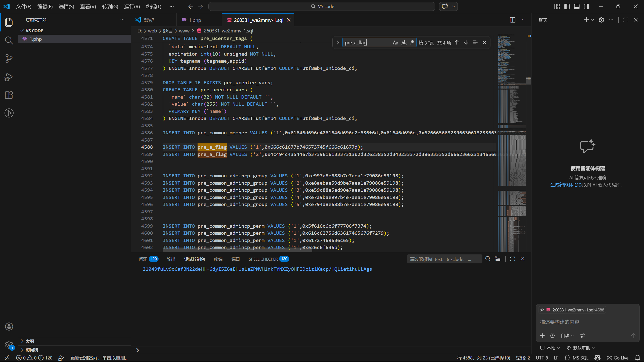Click 生成智能体指令 link in chat

[566, 185]
